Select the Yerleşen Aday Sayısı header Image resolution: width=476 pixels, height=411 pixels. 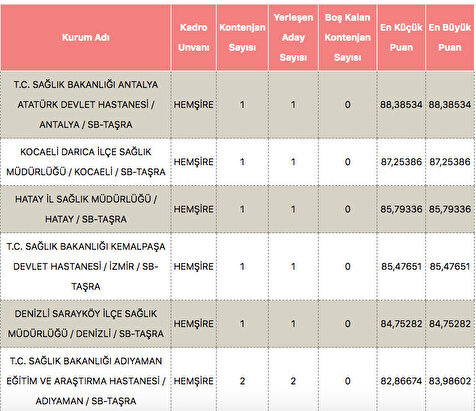(293, 37)
